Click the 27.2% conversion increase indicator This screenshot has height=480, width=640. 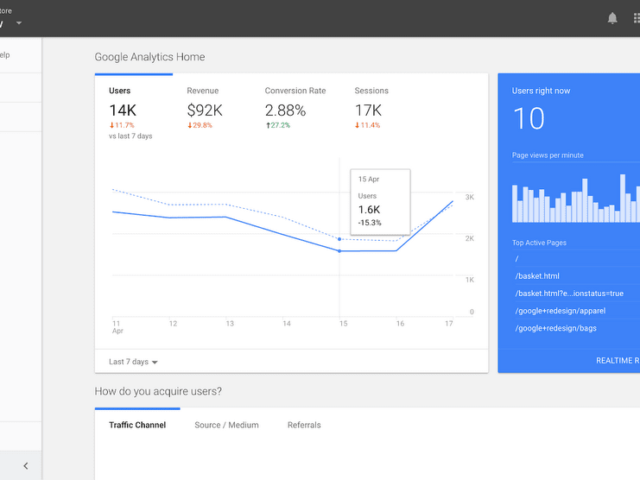pos(278,125)
